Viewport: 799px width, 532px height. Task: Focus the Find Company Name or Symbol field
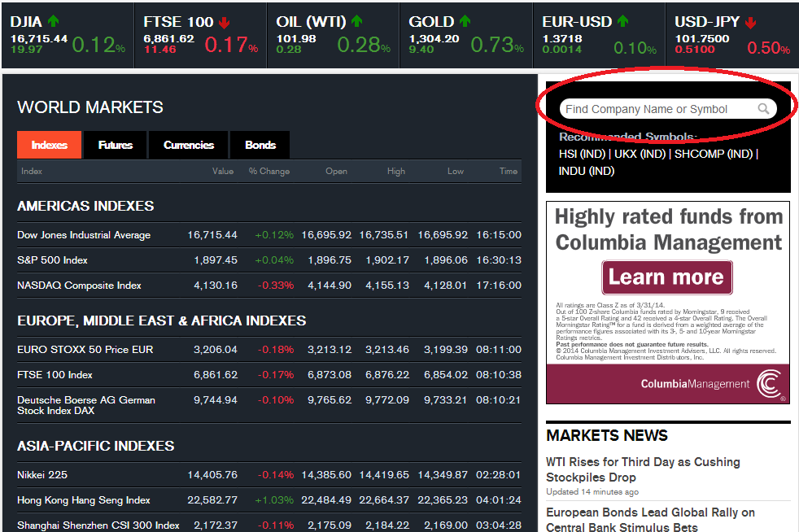667,109
